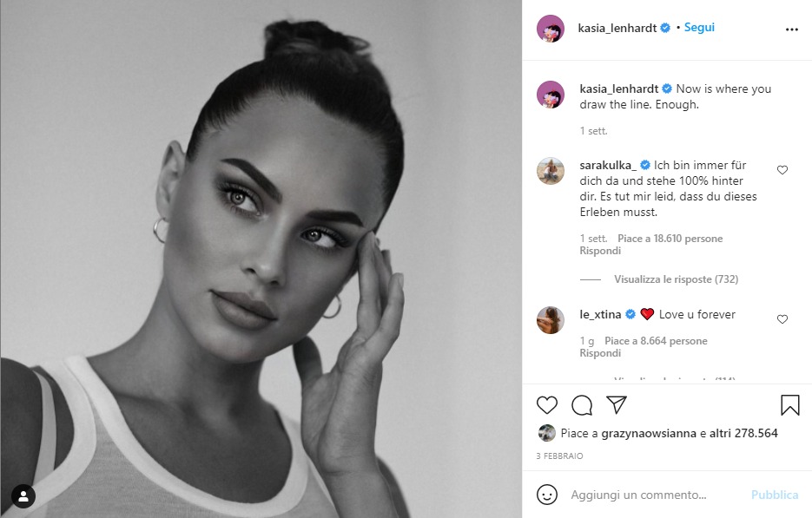Open sarakulka_ profile avatar
The height and width of the screenshot is (518, 812).
click(x=551, y=171)
